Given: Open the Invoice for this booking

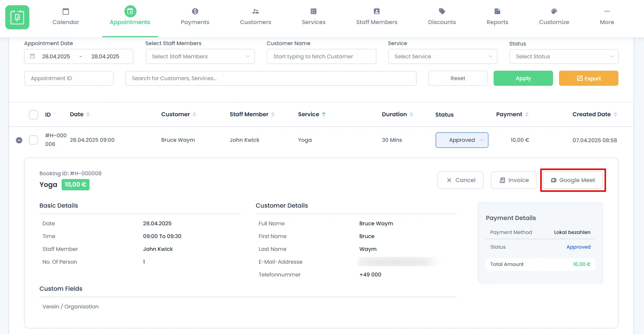Looking at the screenshot, I should [514, 180].
